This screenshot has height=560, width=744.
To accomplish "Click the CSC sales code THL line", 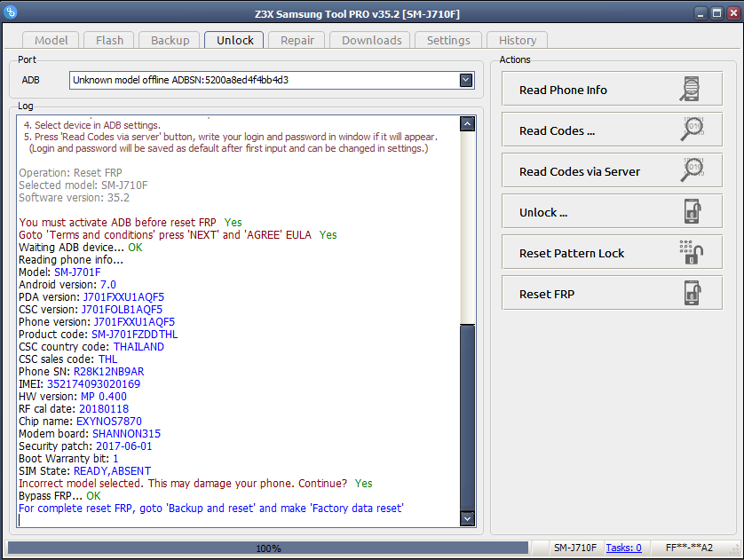I will (67, 359).
